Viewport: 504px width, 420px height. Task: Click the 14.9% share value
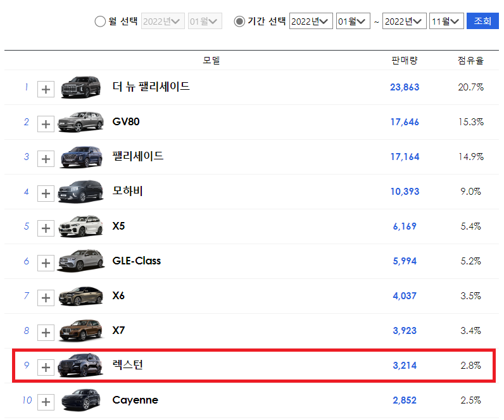[x=471, y=157]
